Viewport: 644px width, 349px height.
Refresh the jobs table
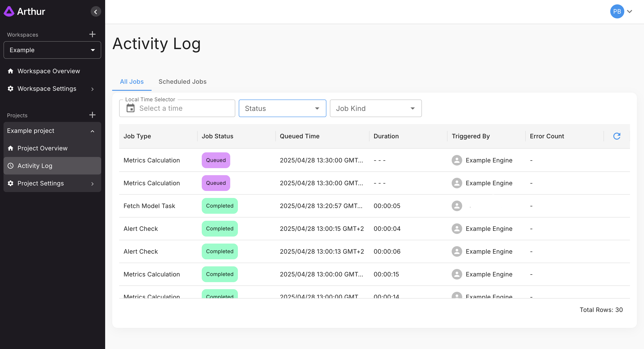click(616, 136)
